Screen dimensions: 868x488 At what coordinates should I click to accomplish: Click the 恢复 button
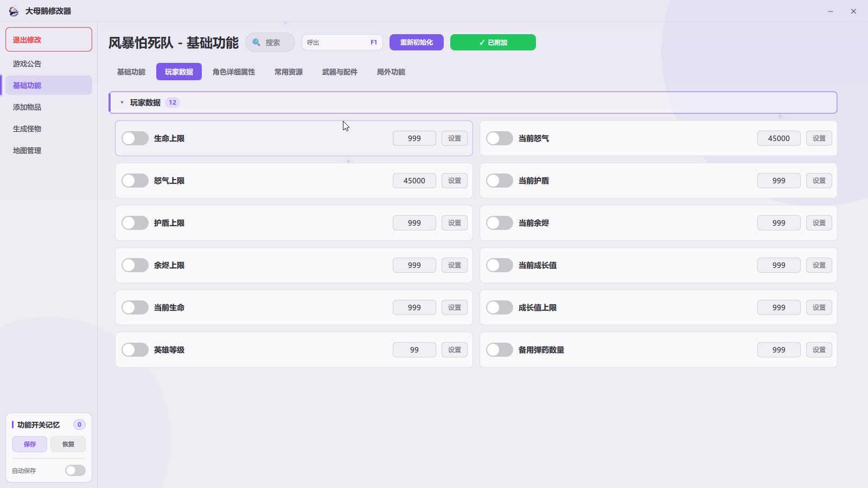(68, 444)
